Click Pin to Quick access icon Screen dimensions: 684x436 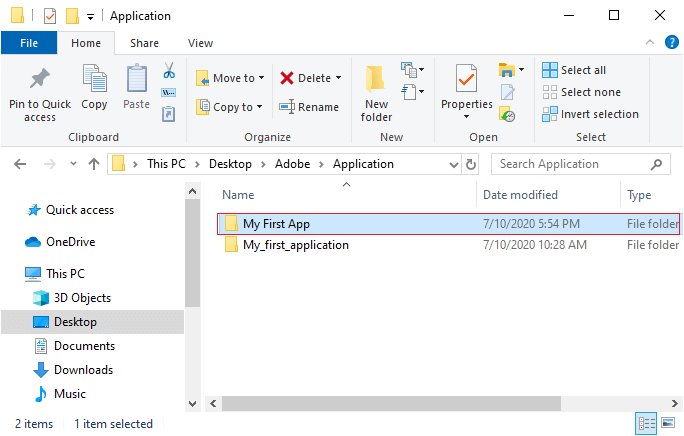[40, 79]
